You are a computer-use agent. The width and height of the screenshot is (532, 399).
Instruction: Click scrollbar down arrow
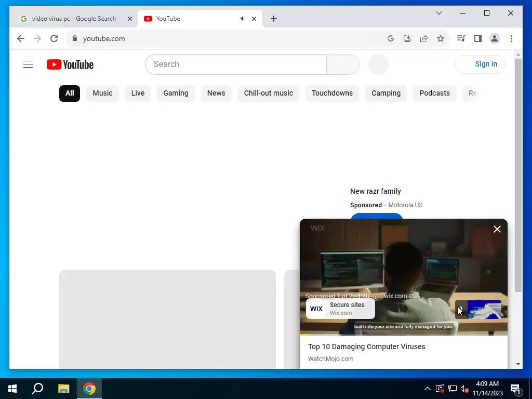pos(518,364)
